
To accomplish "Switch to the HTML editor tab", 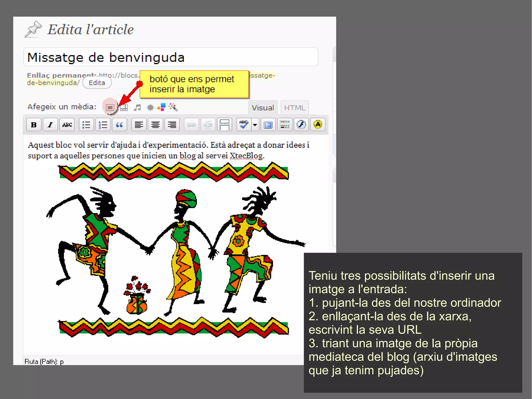I will coord(295,108).
